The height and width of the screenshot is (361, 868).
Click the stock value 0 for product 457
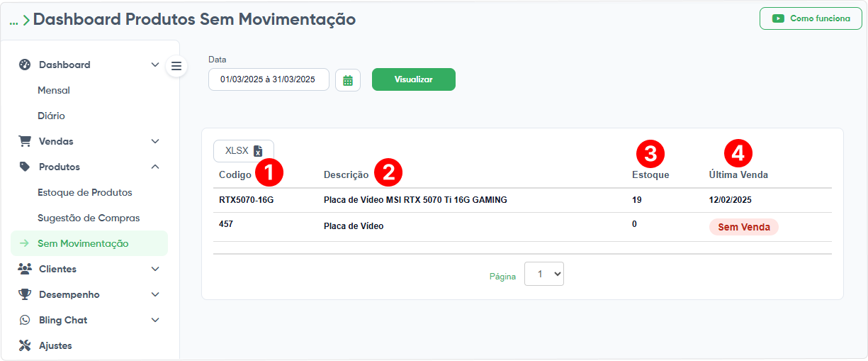(x=634, y=223)
